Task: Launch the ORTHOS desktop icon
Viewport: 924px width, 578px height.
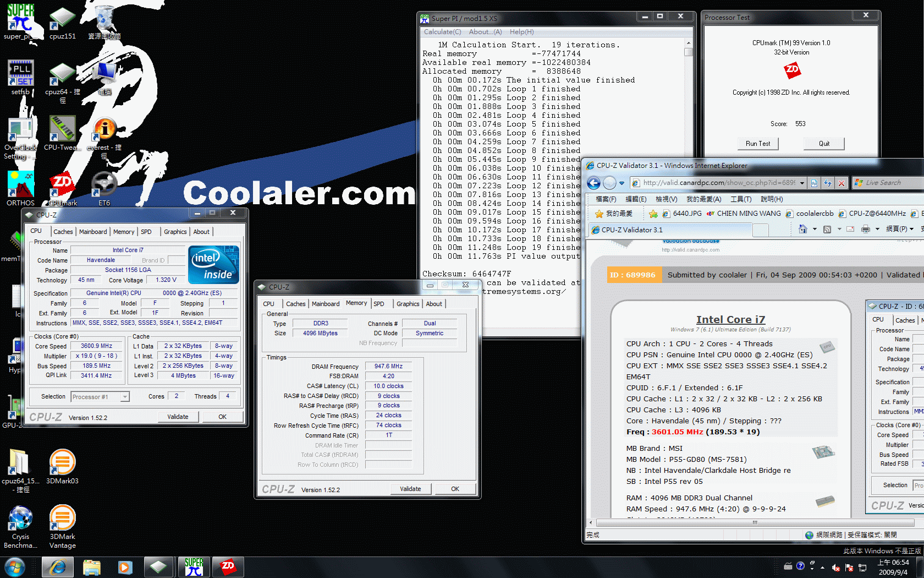Action: click(20, 188)
